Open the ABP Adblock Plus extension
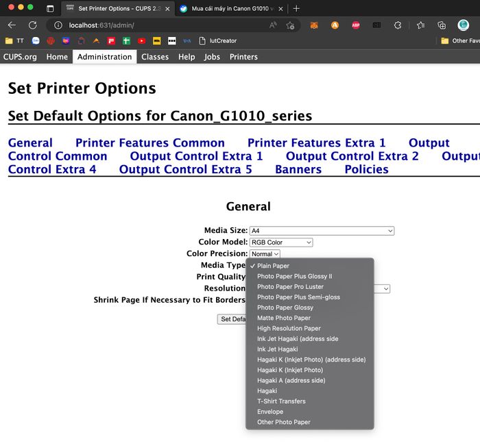This screenshot has width=480, height=448. click(x=356, y=25)
